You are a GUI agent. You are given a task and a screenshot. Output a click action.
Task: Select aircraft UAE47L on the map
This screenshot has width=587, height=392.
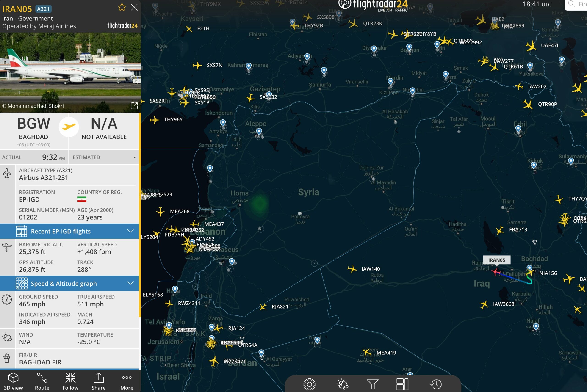(531, 46)
